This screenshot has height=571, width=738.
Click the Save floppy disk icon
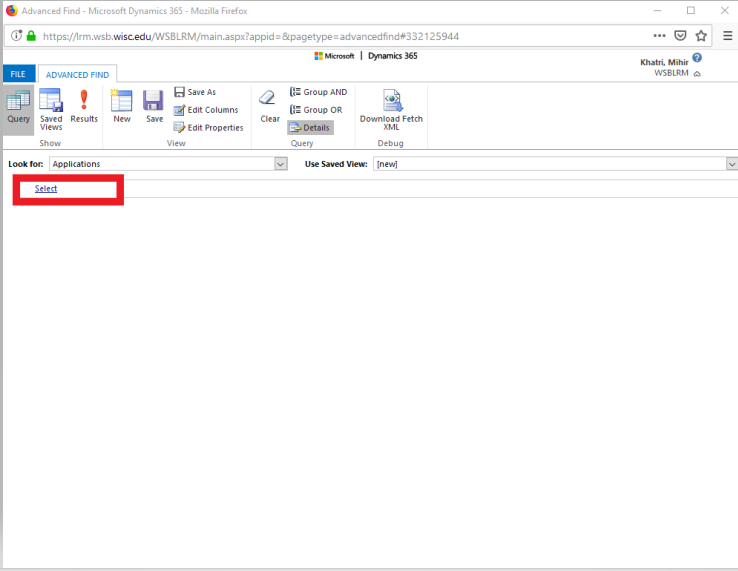point(154,106)
